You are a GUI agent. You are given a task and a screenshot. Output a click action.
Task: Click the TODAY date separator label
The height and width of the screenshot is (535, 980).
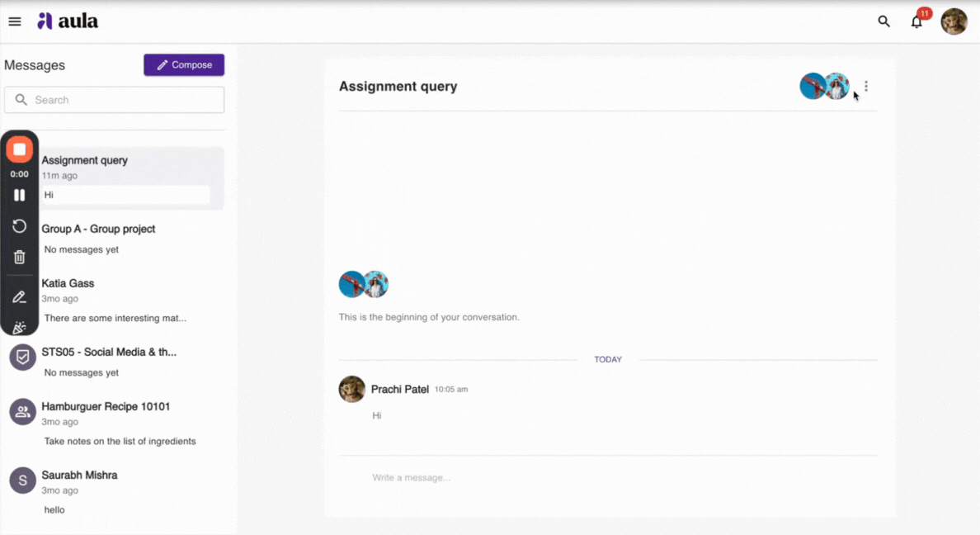pos(608,359)
